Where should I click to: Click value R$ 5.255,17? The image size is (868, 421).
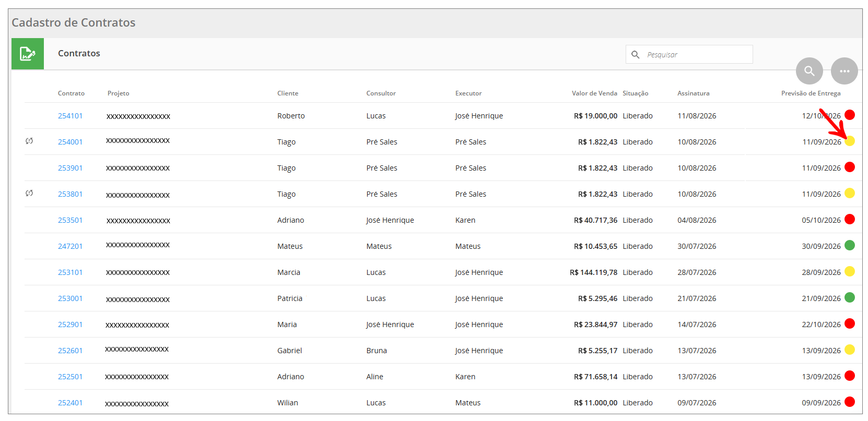[597, 351]
